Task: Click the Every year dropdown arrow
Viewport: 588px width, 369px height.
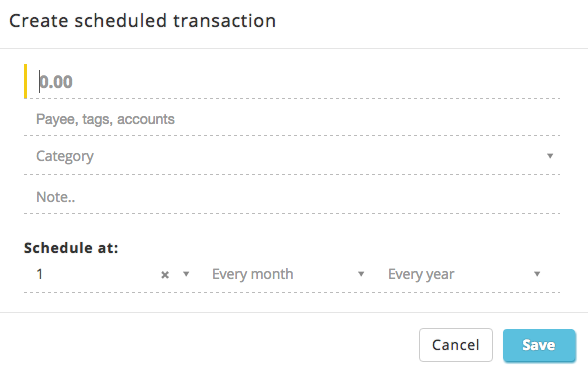Action: pyautogui.click(x=537, y=274)
